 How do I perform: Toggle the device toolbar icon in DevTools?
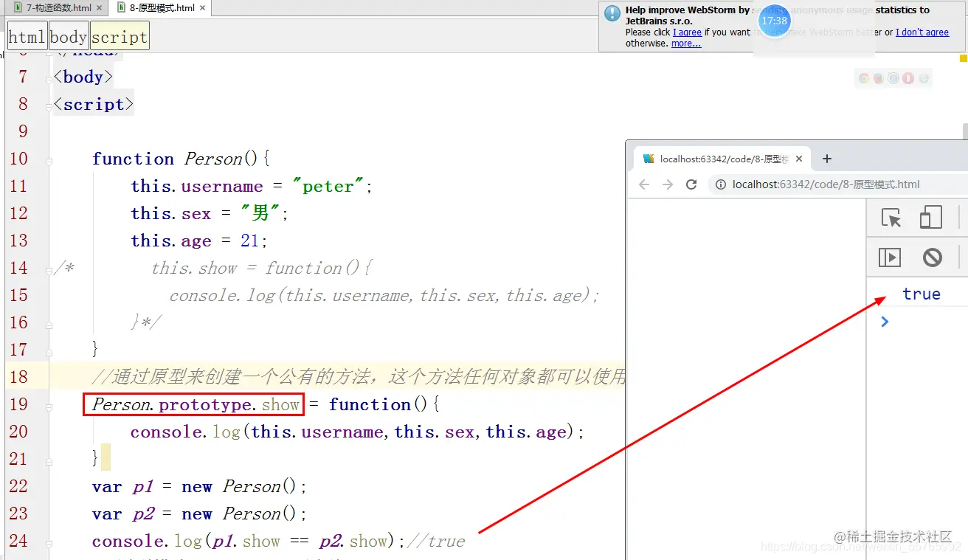click(x=931, y=217)
